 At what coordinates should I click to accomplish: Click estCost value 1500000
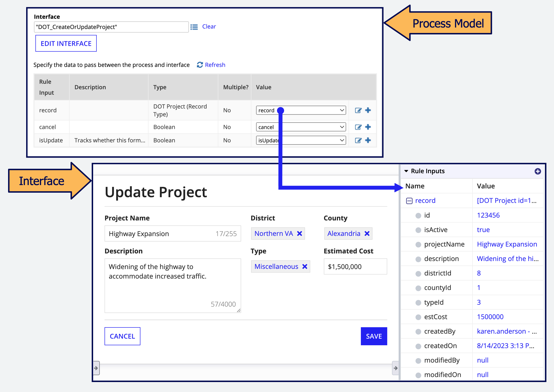(x=490, y=317)
